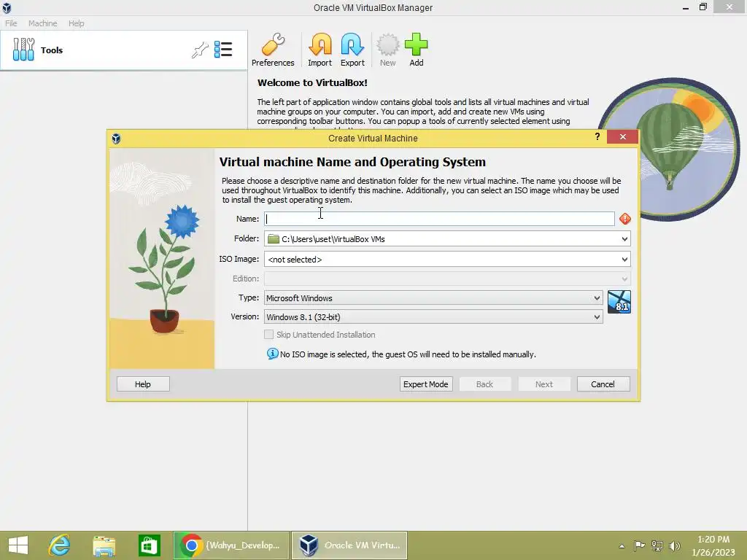Click the info icon beside ISO message
The height and width of the screenshot is (560, 747).
(x=273, y=354)
